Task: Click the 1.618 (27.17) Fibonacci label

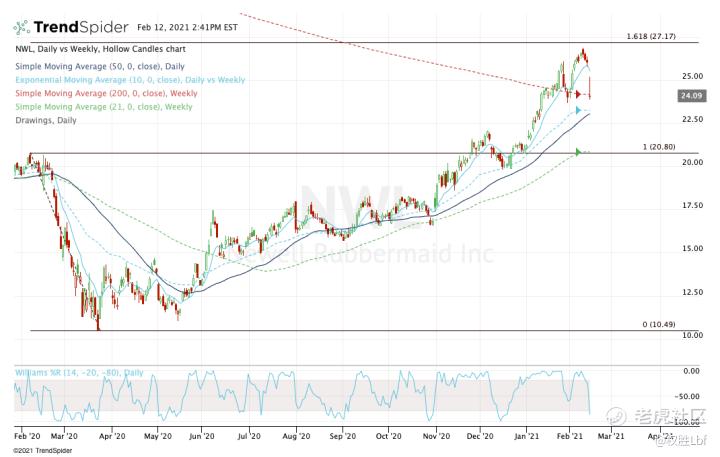Action: coord(651,36)
